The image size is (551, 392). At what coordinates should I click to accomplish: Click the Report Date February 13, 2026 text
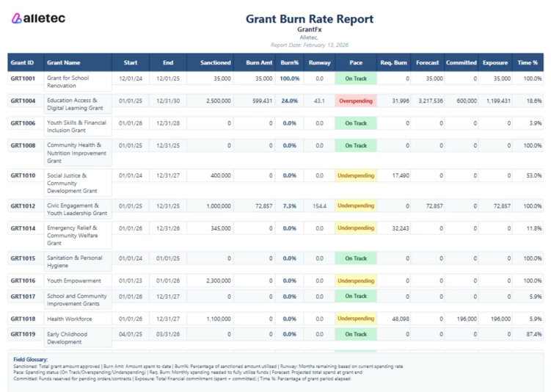tap(309, 45)
